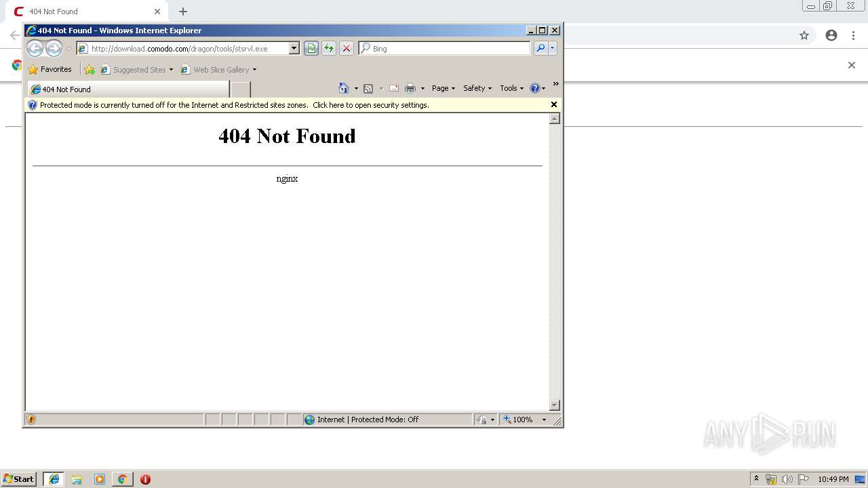Expand the Print options dropdown arrow
This screenshot has height=488, width=868.
422,89
